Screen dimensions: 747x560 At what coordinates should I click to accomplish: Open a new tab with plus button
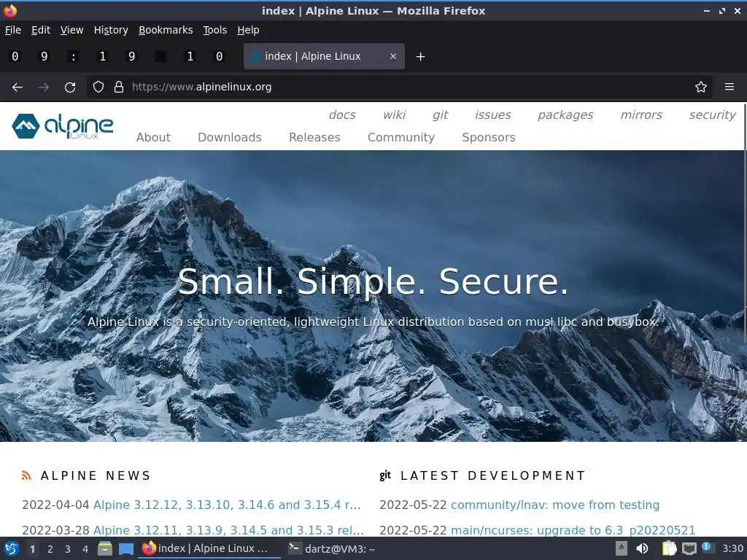420,57
